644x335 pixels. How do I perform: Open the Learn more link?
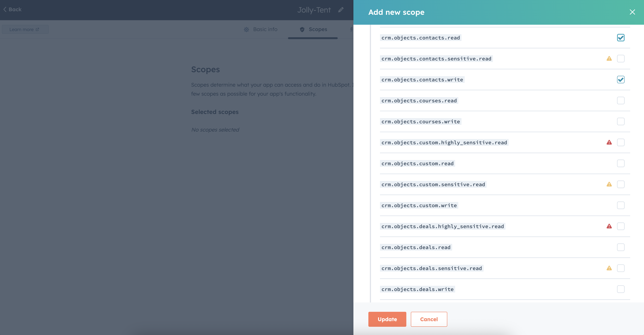24,30
